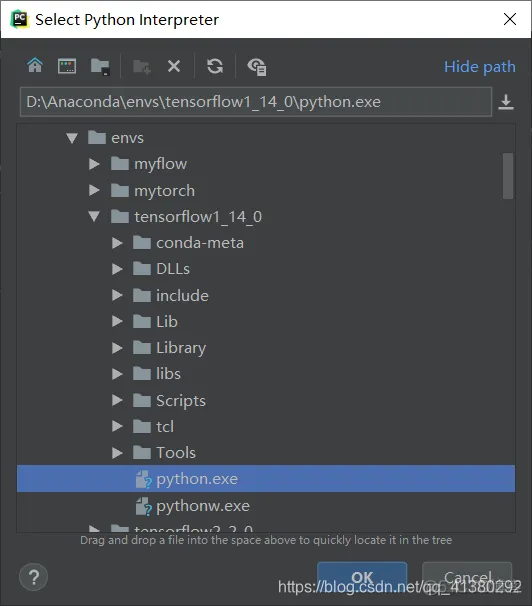Select the Lib folder
This screenshot has width=532, height=606.
click(x=266, y=321)
